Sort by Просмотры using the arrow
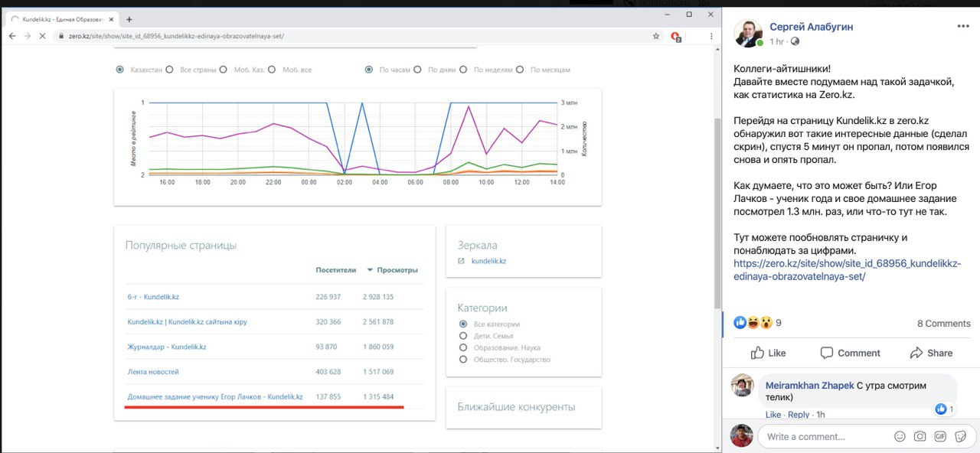This screenshot has width=980, height=453. pyautogui.click(x=371, y=270)
